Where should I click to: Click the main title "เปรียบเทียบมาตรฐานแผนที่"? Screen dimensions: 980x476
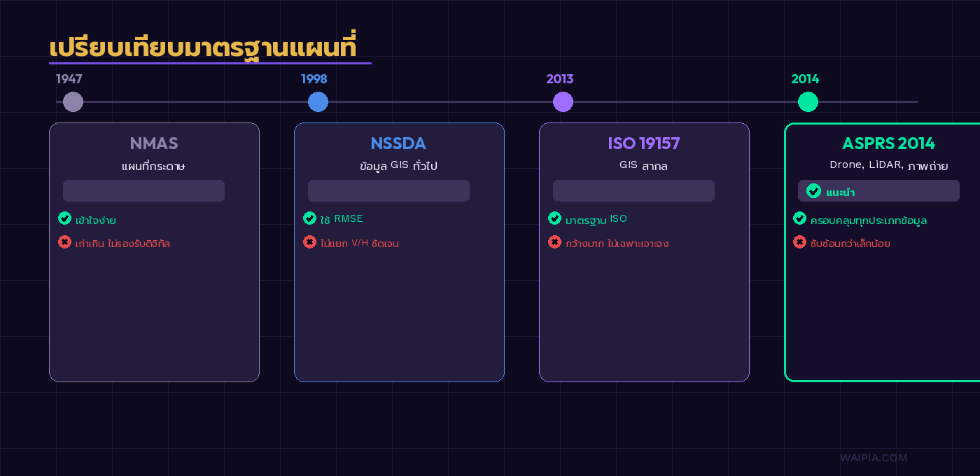204,48
